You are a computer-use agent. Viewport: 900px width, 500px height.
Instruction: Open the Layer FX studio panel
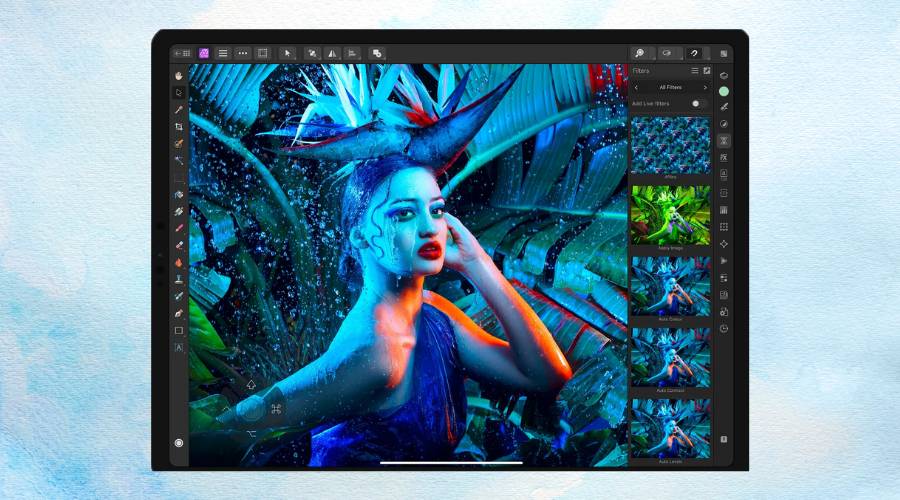point(724,158)
